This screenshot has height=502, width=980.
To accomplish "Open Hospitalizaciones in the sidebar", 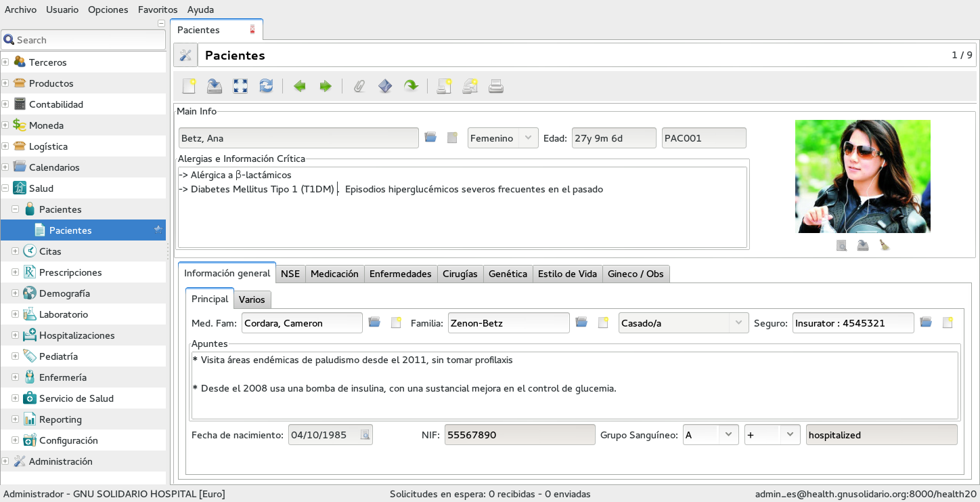I will (x=76, y=335).
